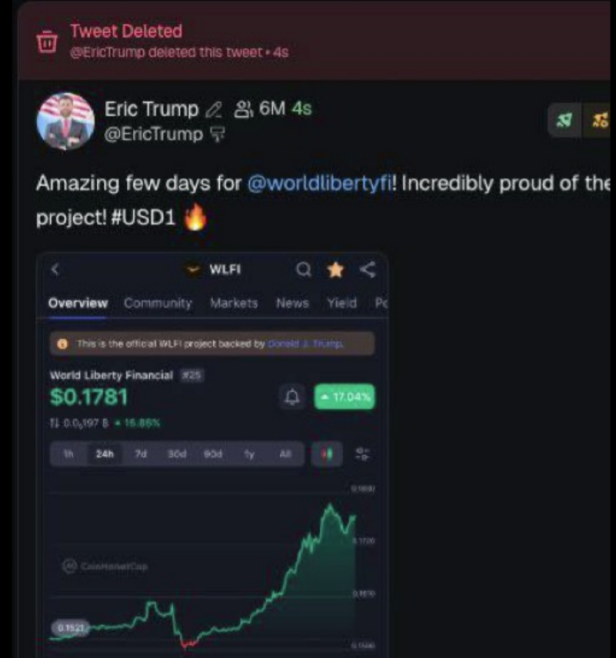Tap the search magnifier in the WLFI header
The image size is (616, 658).
pyautogui.click(x=304, y=269)
